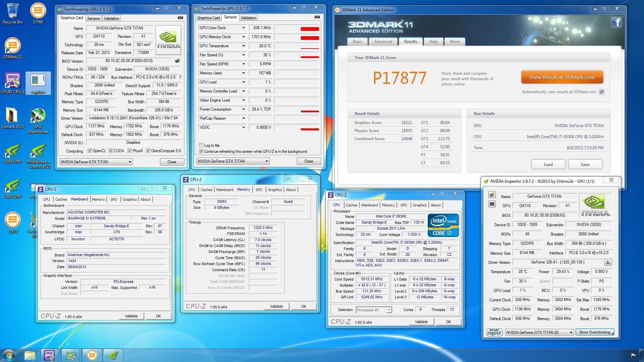Viewport: 644px width, 362px height.
Task: Click the Show desktop flag in system tray
Action: click(x=634, y=355)
